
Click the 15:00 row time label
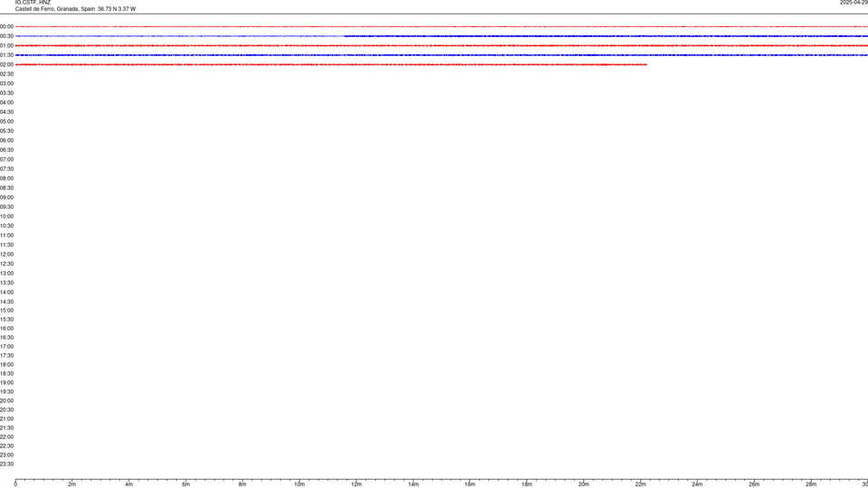click(x=6, y=310)
